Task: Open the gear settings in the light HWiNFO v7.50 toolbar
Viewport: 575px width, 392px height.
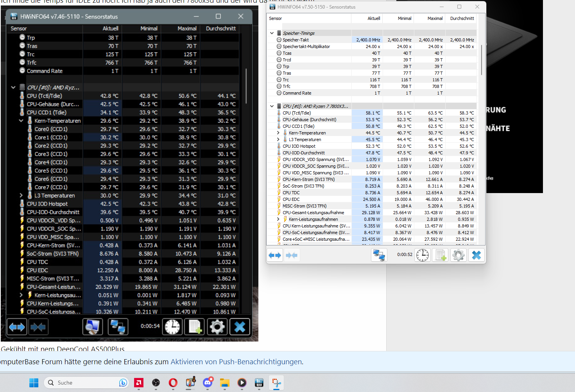Action: pyautogui.click(x=459, y=255)
